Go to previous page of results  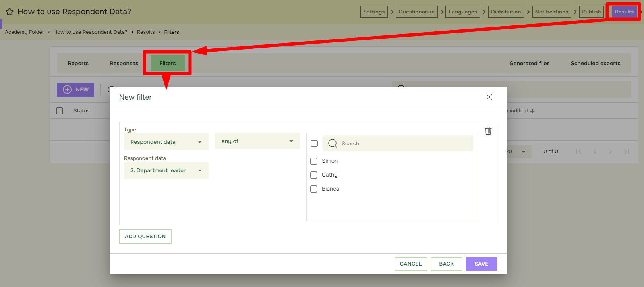(595, 152)
